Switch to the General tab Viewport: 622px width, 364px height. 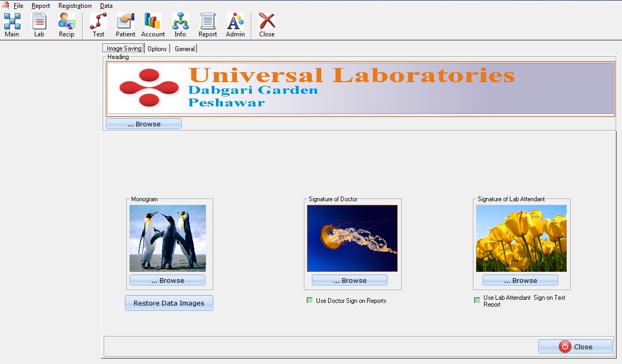point(184,49)
